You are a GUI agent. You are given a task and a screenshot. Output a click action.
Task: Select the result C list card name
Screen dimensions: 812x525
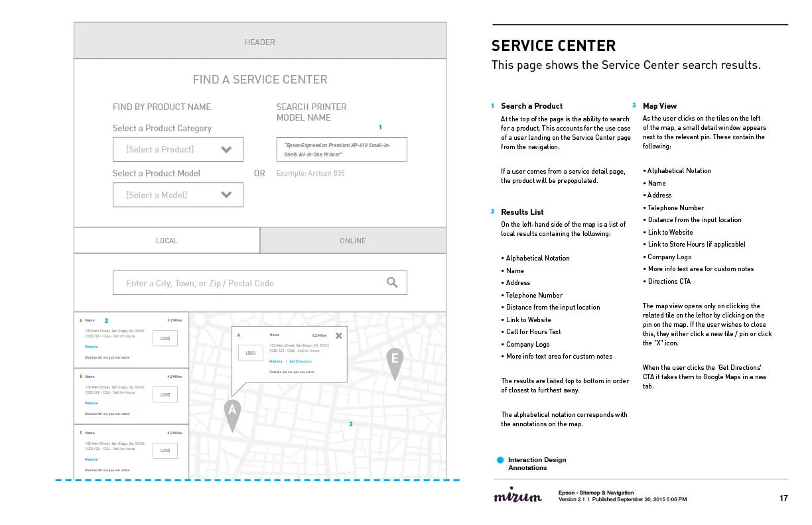[90, 433]
